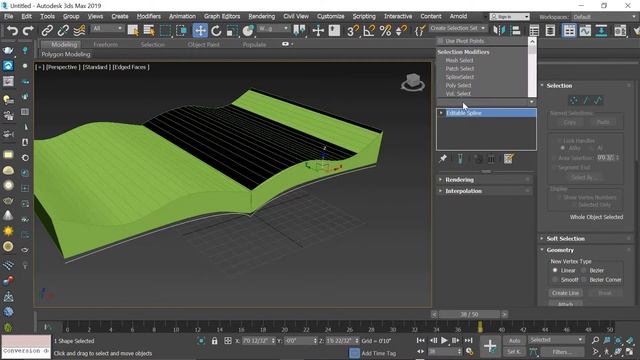Click the Play Animation button
640x360 pixels.
click(444, 340)
